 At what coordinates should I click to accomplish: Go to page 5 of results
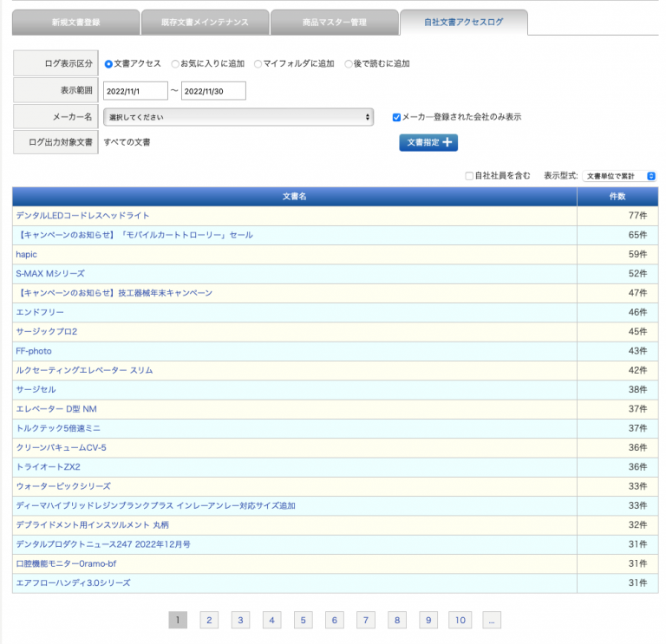(303, 620)
